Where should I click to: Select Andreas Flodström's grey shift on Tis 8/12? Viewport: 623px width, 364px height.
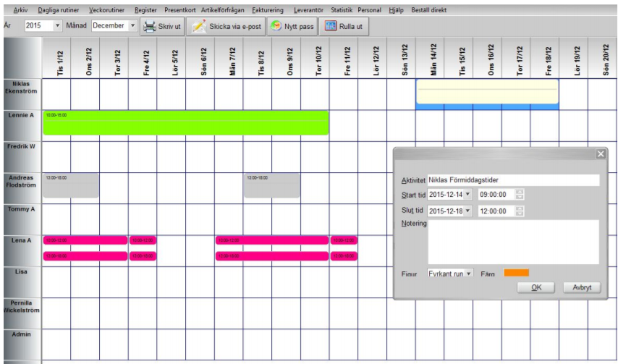[271, 185]
